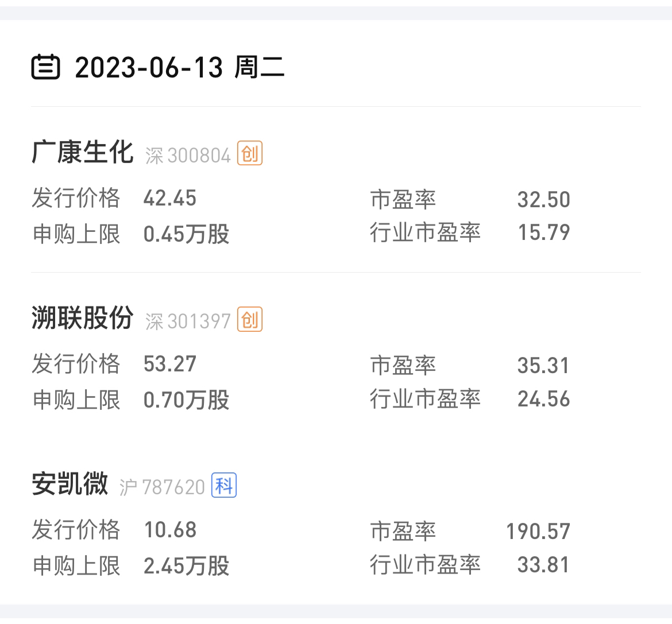
Task: Tap the 创 badge next to 广康生化
Action: pyautogui.click(x=250, y=154)
